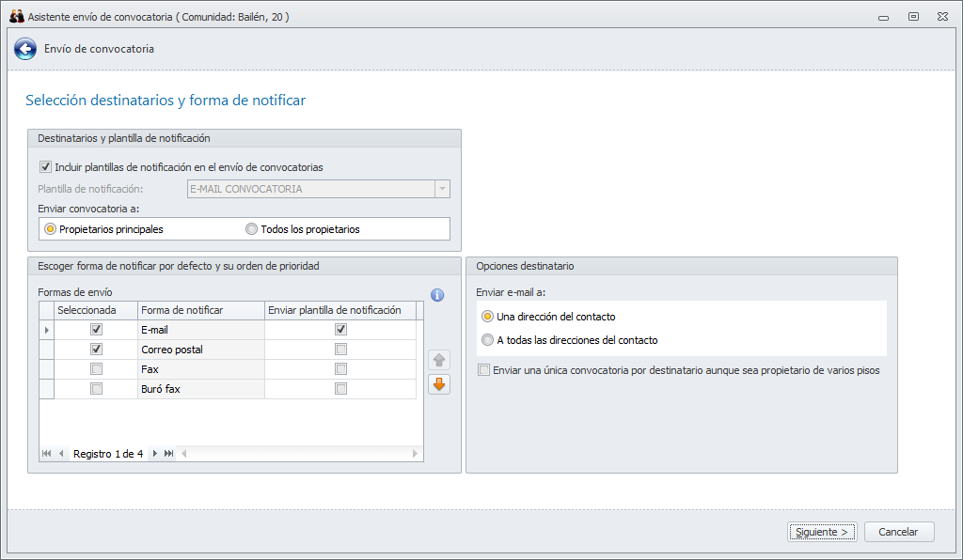
Task: Move priority up with gray arrow
Action: (x=439, y=360)
